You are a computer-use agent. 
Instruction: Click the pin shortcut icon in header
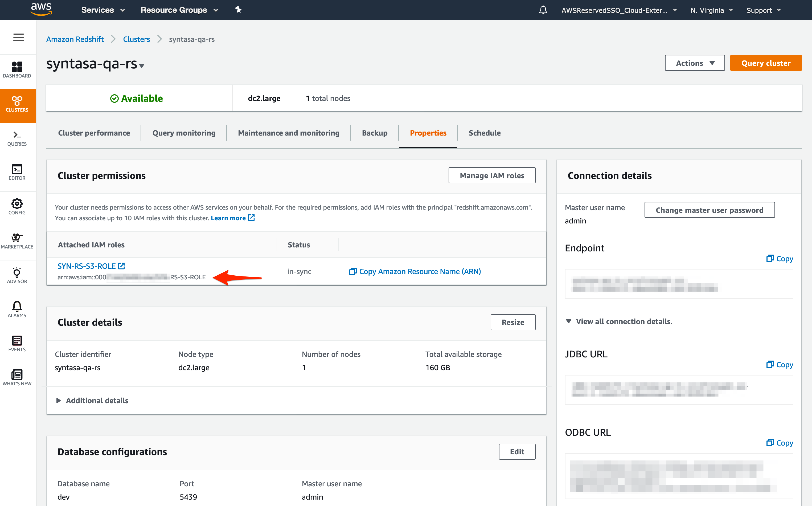click(x=238, y=10)
